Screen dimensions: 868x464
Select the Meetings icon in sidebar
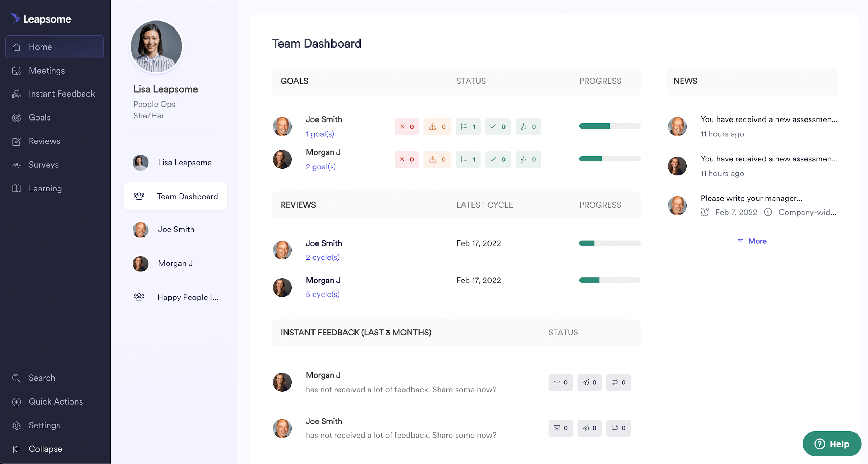pyautogui.click(x=17, y=71)
